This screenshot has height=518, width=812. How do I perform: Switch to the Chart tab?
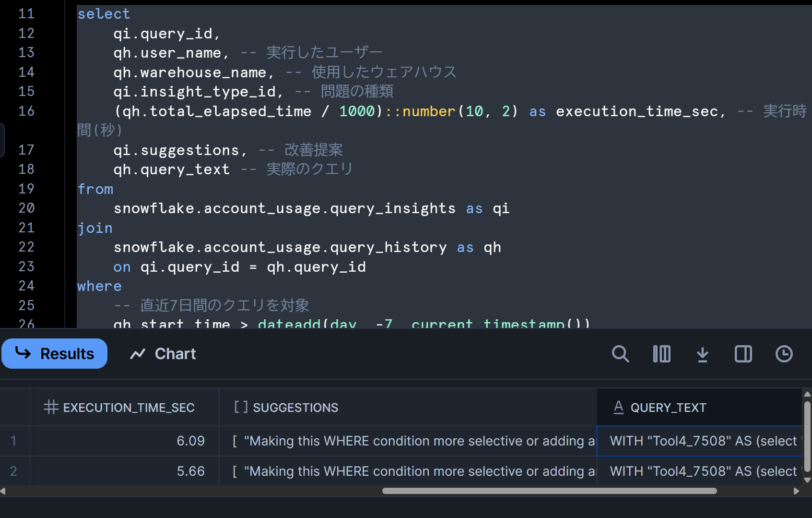click(x=163, y=354)
